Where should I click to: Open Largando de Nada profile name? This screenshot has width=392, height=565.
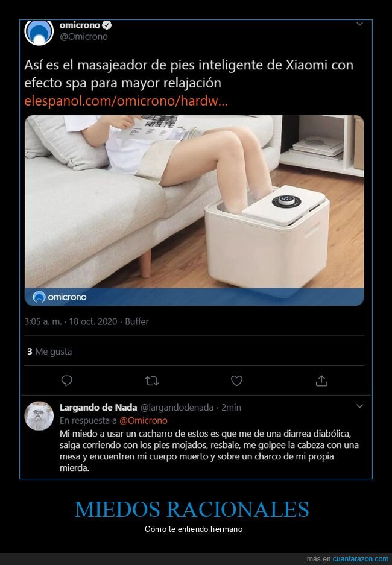pos(98,408)
